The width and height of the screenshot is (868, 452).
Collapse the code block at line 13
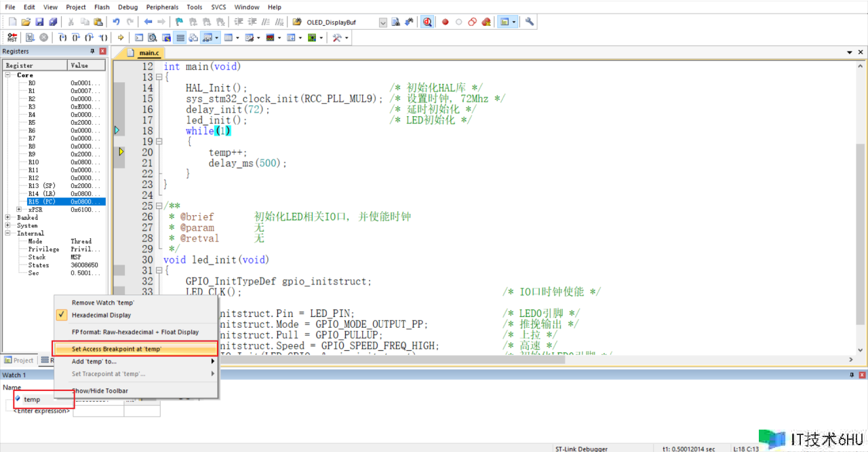(x=159, y=77)
